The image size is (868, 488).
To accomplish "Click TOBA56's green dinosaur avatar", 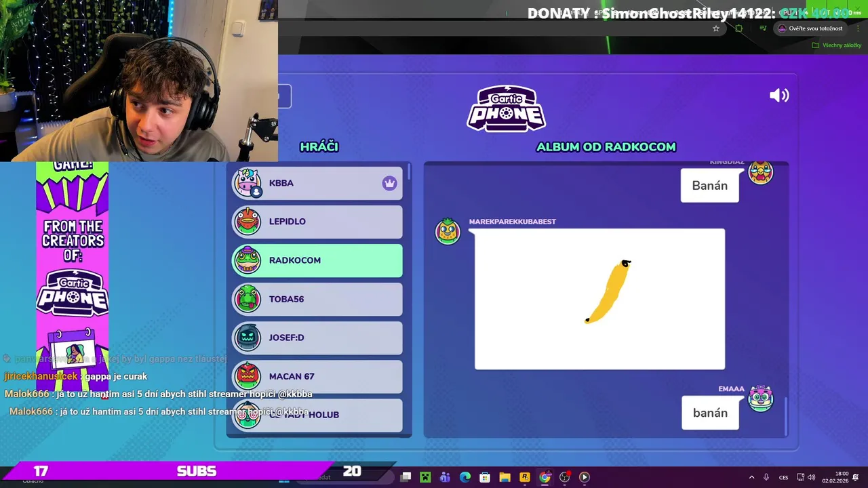I will point(247,299).
